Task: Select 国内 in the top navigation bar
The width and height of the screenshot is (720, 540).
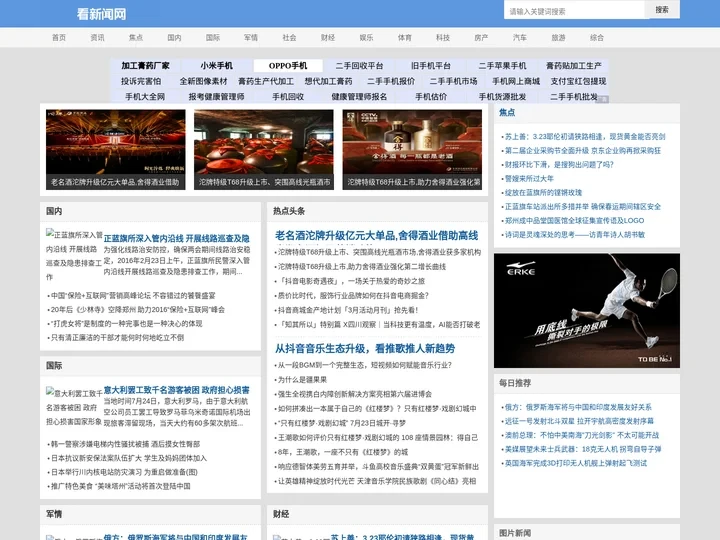Action: [x=174, y=38]
